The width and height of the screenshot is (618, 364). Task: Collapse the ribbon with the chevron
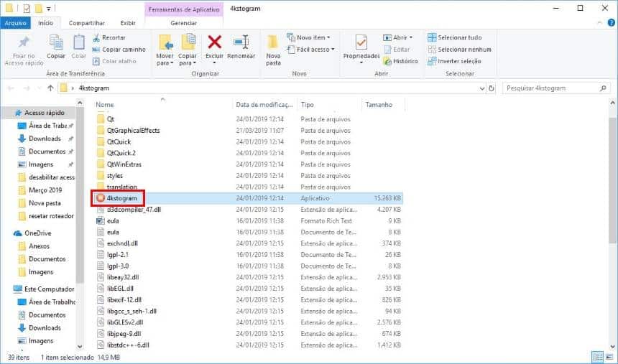600,23
